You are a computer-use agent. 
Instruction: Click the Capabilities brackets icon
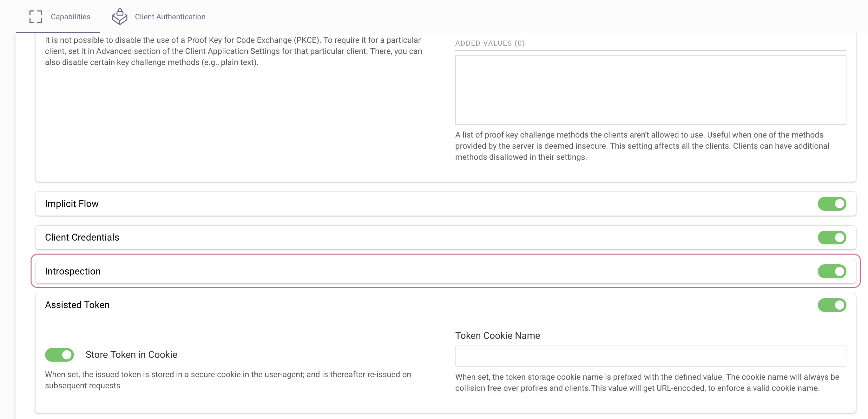[36, 17]
